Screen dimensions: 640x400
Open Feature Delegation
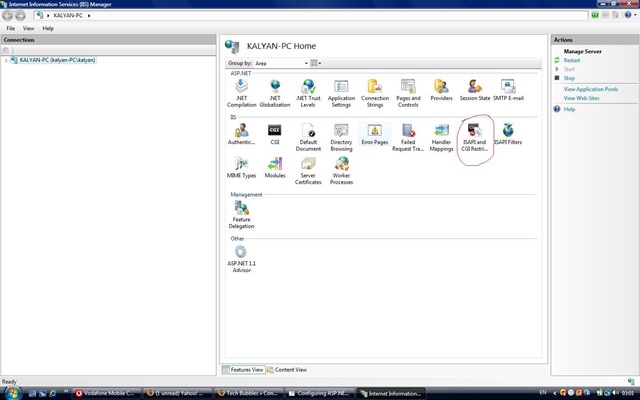(x=241, y=215)
